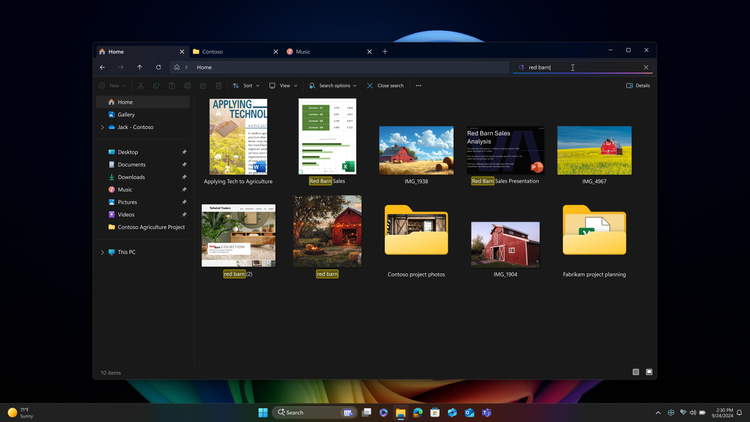This screenshot has height=422, width=750.
Task: Select the Red Barn Sales Presentation thumbnail
Action: point(504,151)
